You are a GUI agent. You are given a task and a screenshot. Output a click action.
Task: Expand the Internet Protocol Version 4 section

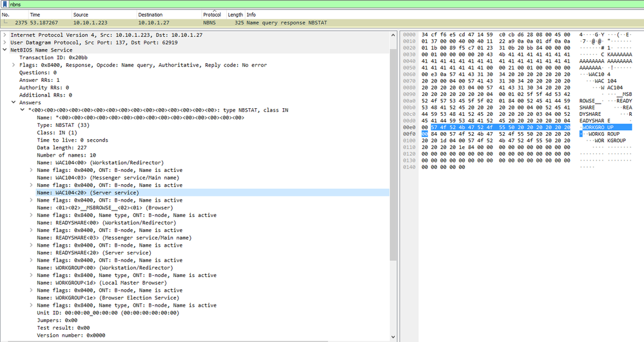click(x=5, y=35)
